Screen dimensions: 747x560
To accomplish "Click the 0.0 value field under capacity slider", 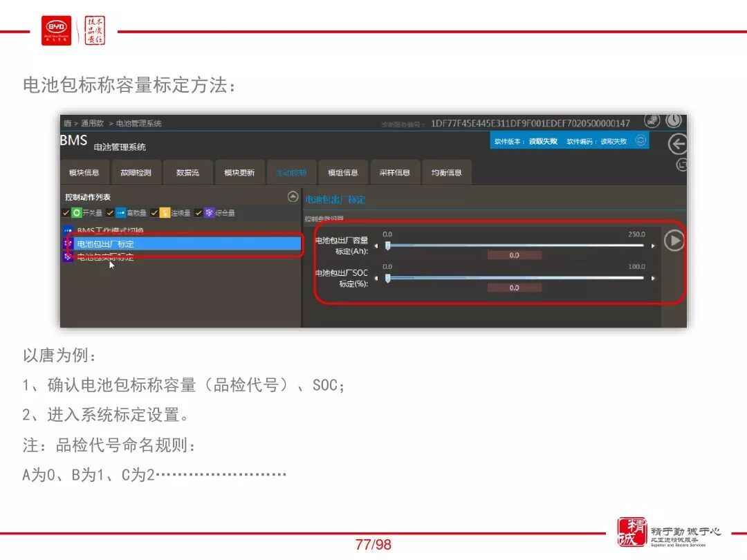I will 515,255.
